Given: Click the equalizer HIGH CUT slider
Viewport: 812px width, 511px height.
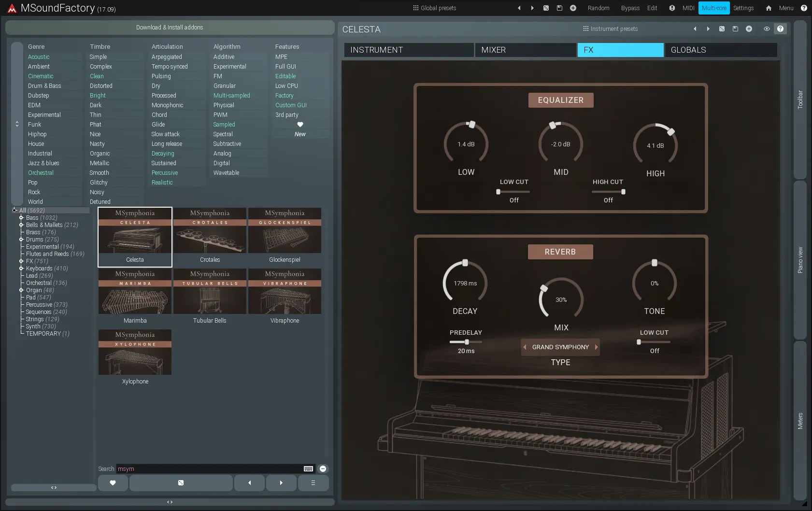Looking at the screenshot, I should tap(608, 192).
